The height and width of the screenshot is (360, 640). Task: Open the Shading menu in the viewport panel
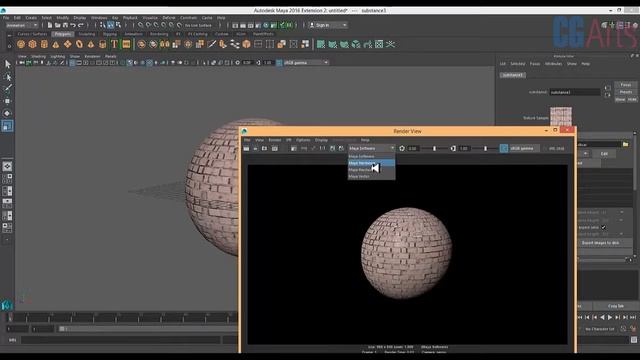pos(38,56)
